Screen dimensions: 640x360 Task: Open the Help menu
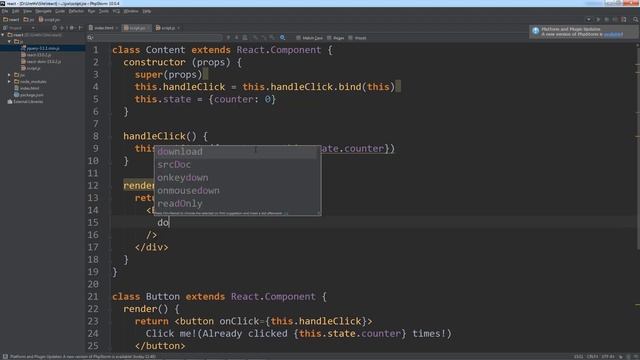[x=147, y=11]
